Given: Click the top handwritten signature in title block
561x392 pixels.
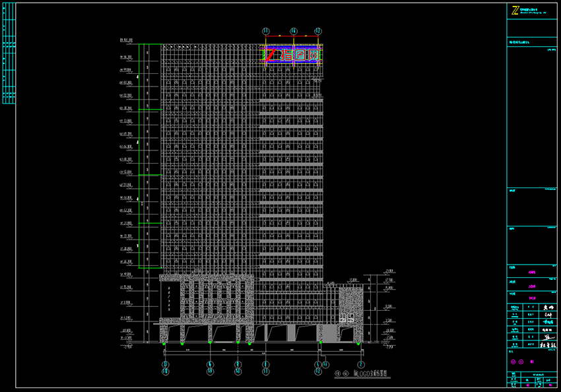Looking at the screenshot, I should pyautogui.click(x=548, y=308).
